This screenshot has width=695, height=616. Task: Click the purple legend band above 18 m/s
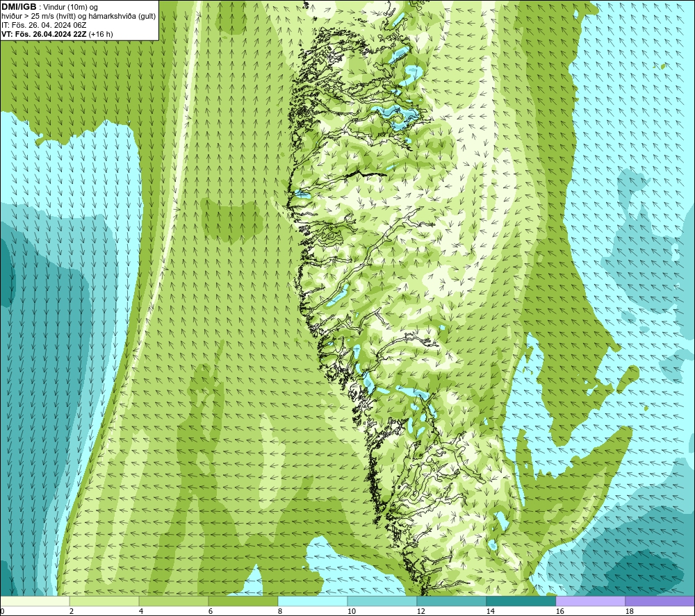pos(660,601)
